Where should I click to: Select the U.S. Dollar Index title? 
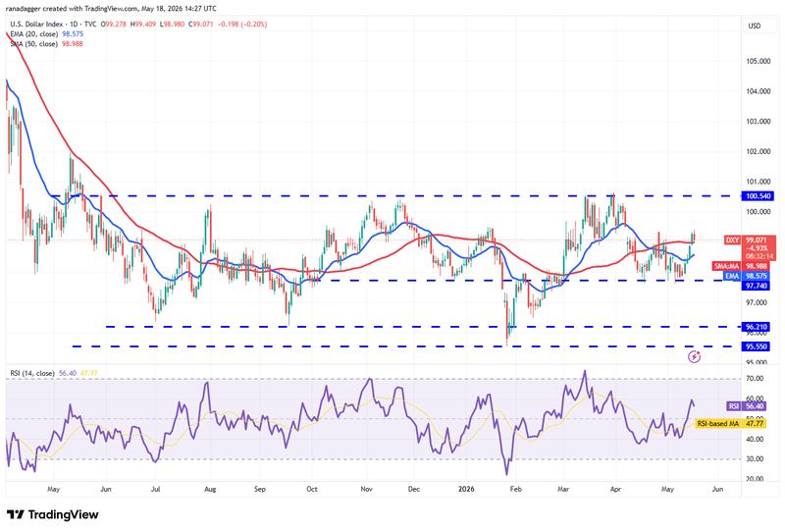click(x=36, y=24)
